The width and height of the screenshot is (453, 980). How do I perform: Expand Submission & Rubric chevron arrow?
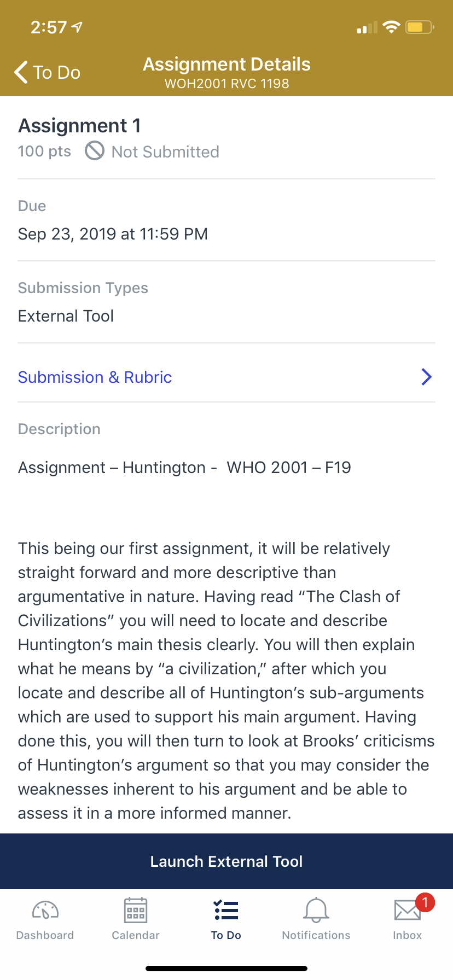[427, 377]
